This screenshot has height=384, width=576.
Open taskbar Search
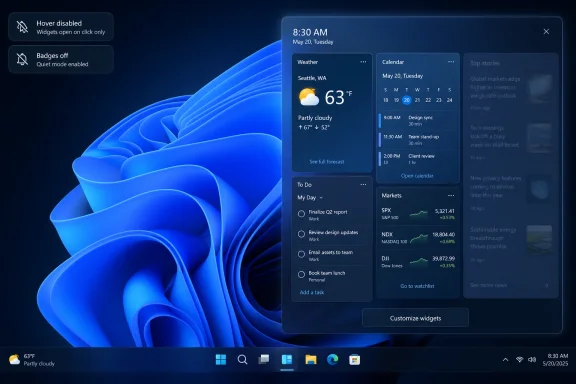pyautogui.click(x=242, y=359)
